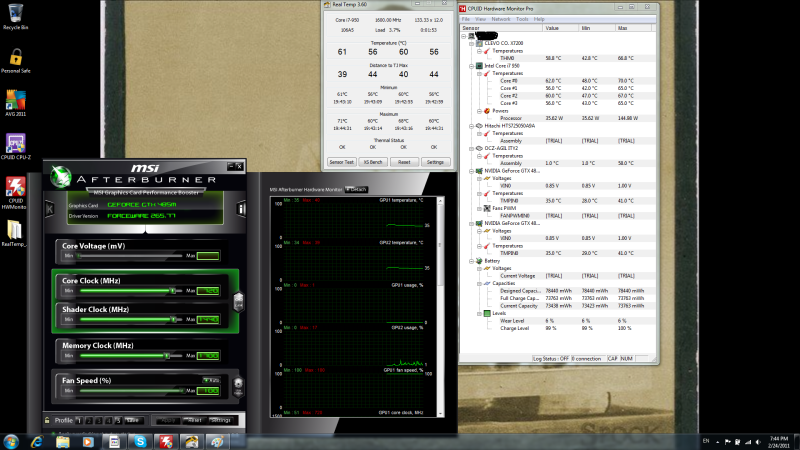Click Real Temp Reset button

404,162
